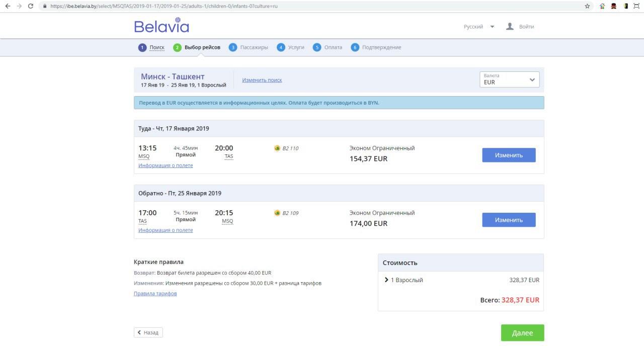Click the green Далее button
644x349 pixels.
522,333
